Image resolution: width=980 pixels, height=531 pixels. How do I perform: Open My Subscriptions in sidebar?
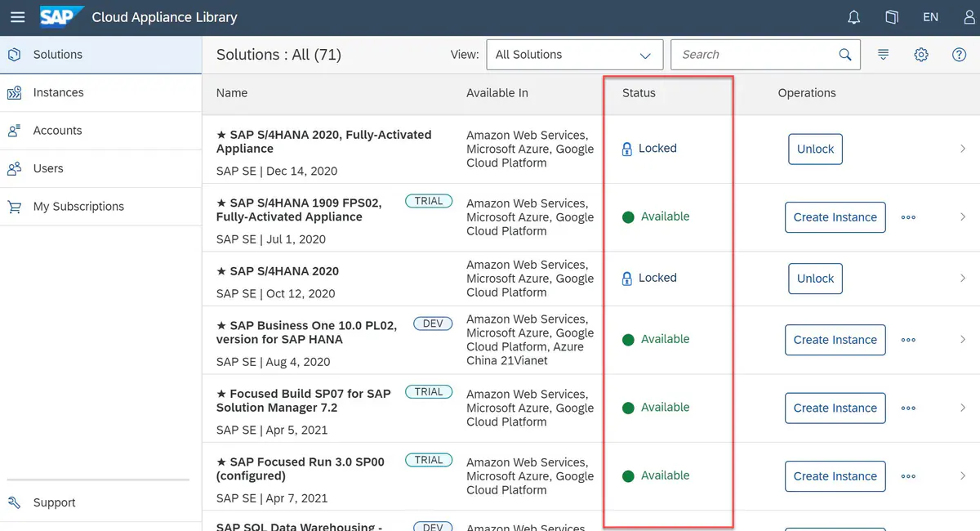(101, 207)
